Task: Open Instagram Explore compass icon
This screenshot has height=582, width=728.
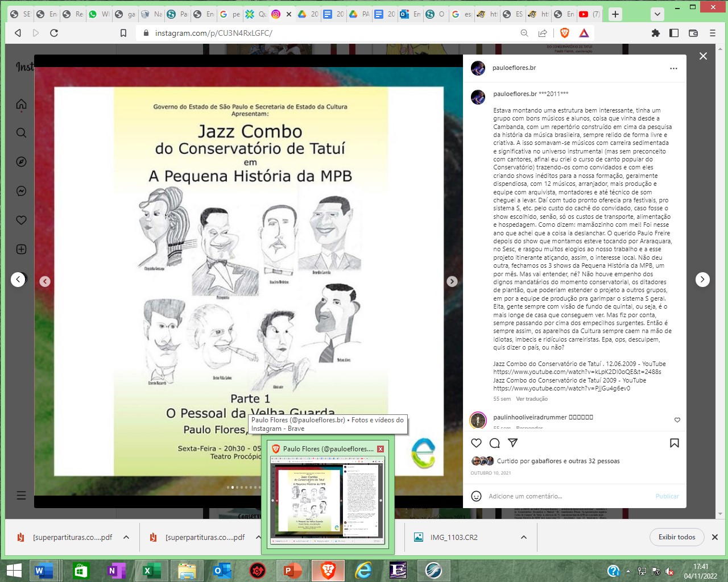Action: [x=22, y=162]
